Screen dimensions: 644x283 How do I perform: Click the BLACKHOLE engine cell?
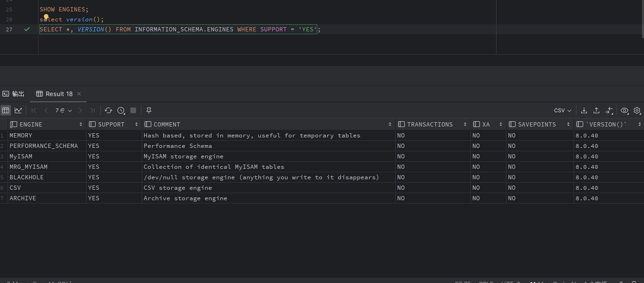click(47, 177)
